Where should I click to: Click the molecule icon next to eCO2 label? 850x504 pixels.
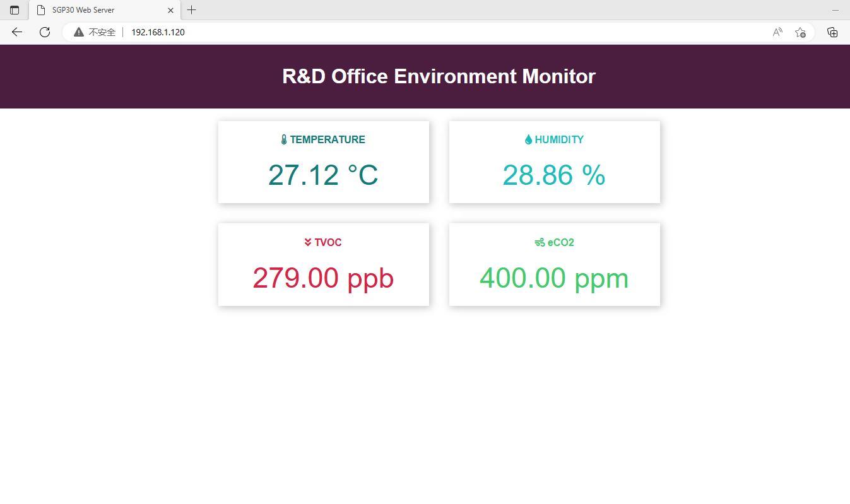[x=540, y=242]
